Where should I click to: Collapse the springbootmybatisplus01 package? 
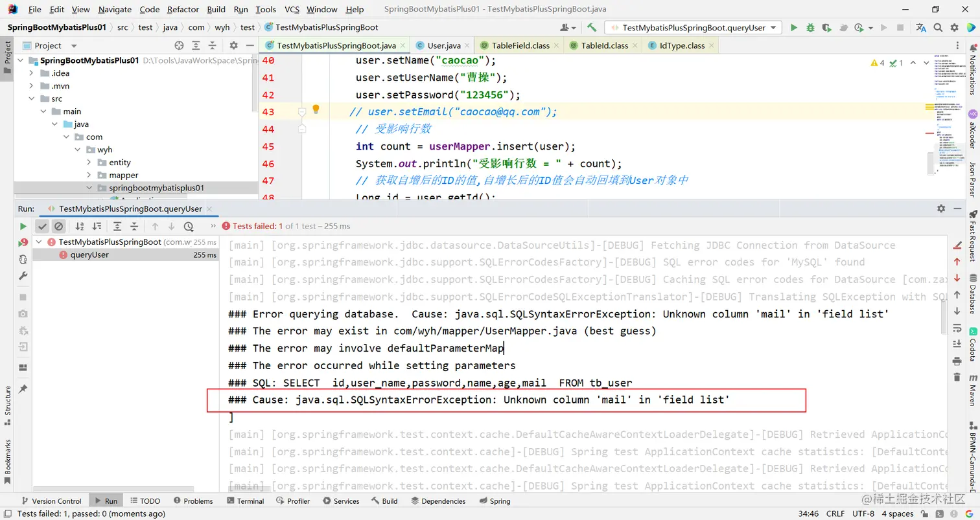(89, 188)
